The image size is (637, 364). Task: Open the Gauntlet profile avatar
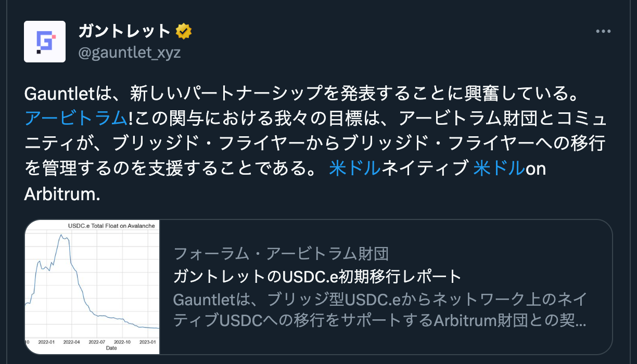click(x=45, y=42)
